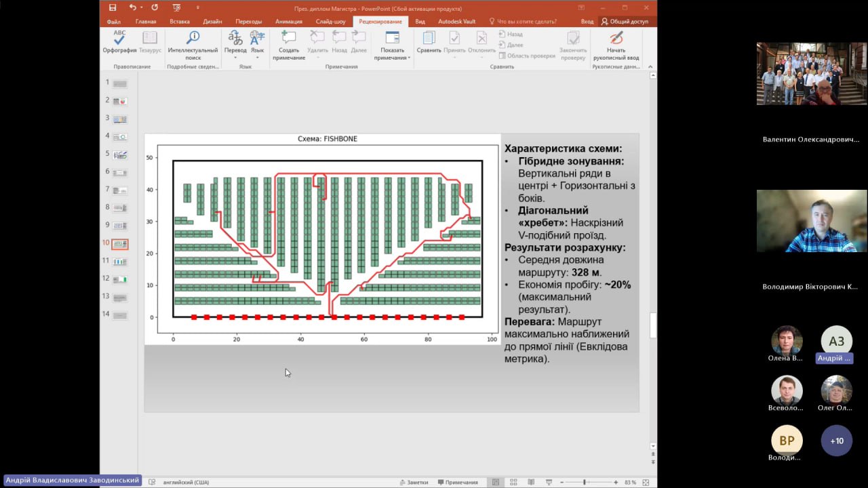Open reading view from status bar
This screenshot has width=868, height=488.
531,482
